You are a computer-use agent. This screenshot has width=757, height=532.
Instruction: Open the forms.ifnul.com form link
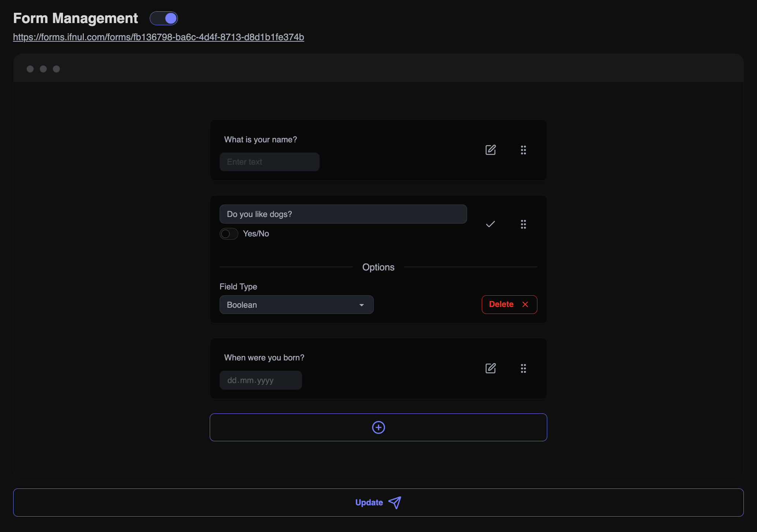159,37
